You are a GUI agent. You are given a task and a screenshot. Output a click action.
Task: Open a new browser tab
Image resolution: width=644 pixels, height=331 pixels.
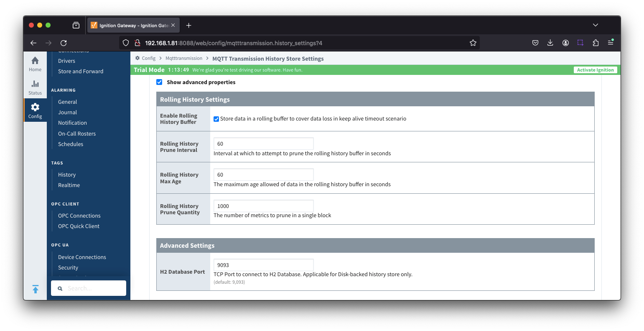[x=189, y=26]
